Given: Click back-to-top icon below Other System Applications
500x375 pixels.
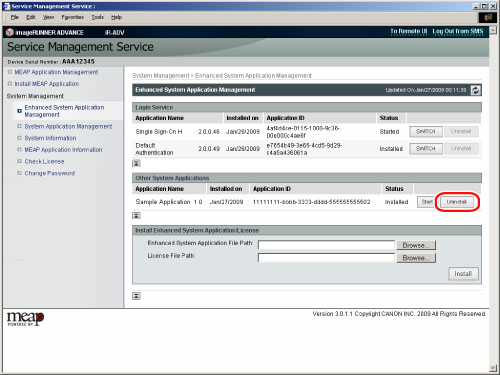Looking at the screenshot, I should [136, 216].
